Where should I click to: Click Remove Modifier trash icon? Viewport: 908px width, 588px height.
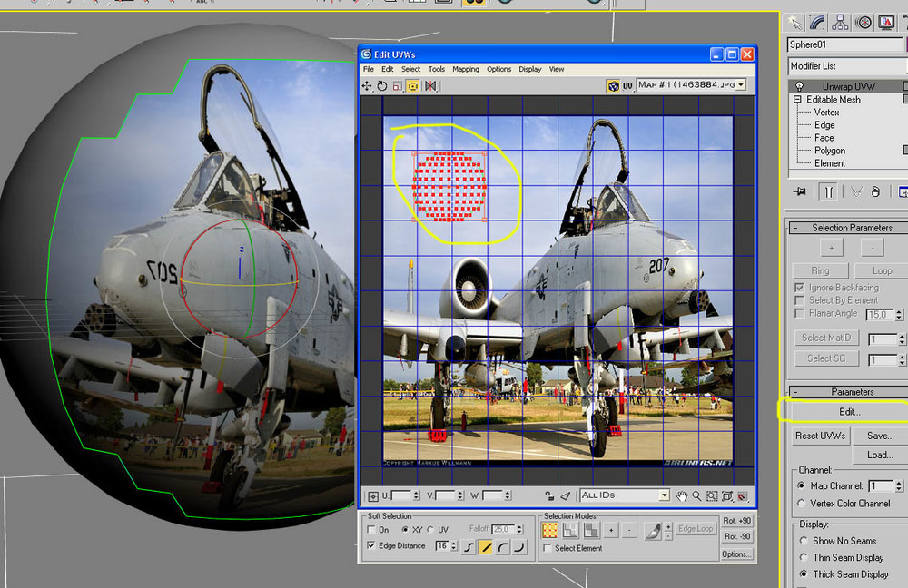tap(875, 191)
